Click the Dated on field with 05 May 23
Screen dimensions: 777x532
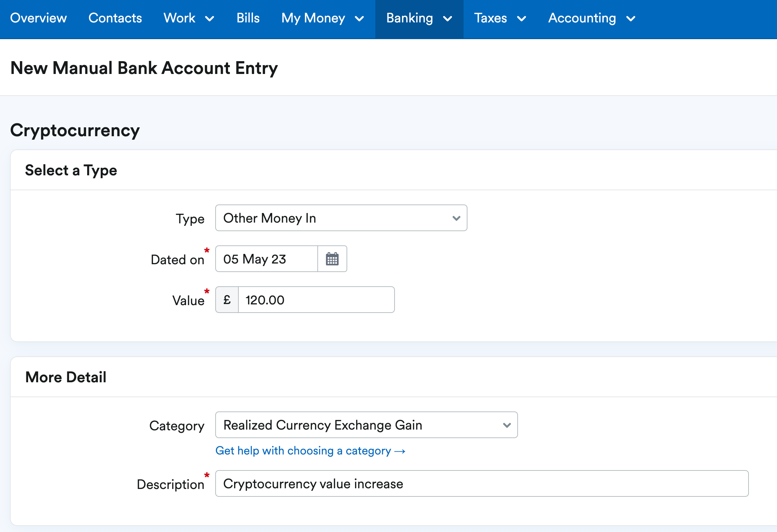click(x=266, y=259)
